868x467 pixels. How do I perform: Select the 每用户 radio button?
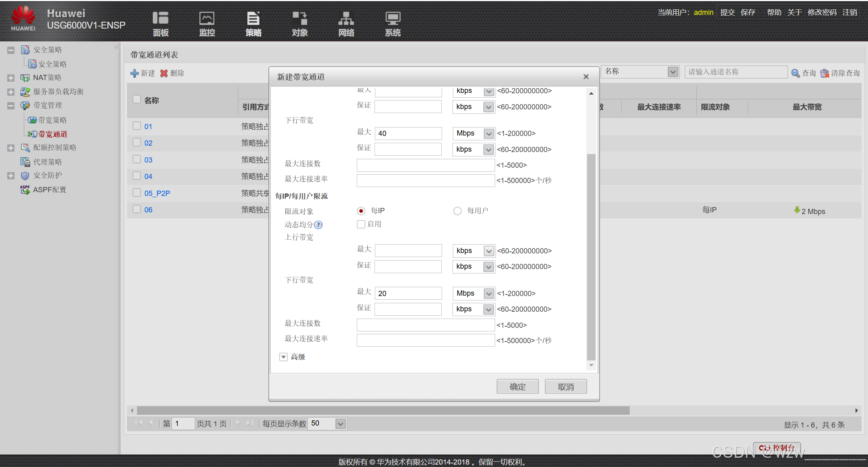(x=457, y=211)
